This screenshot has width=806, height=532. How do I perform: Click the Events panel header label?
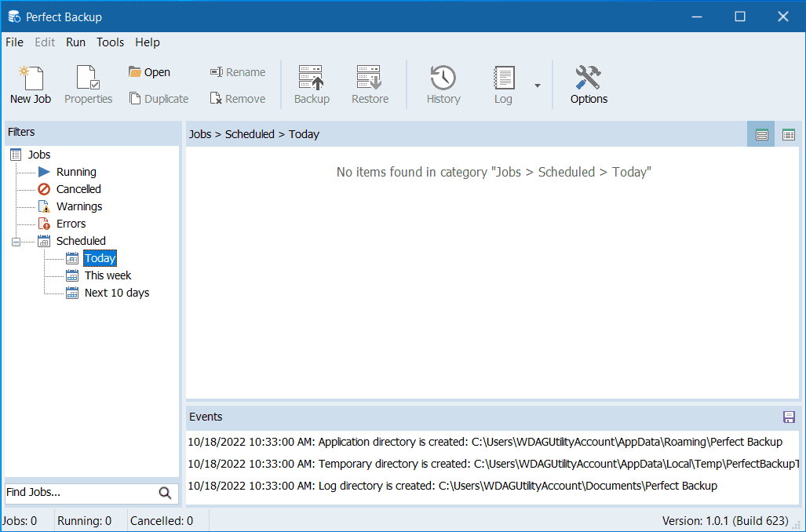click(206, 417)
